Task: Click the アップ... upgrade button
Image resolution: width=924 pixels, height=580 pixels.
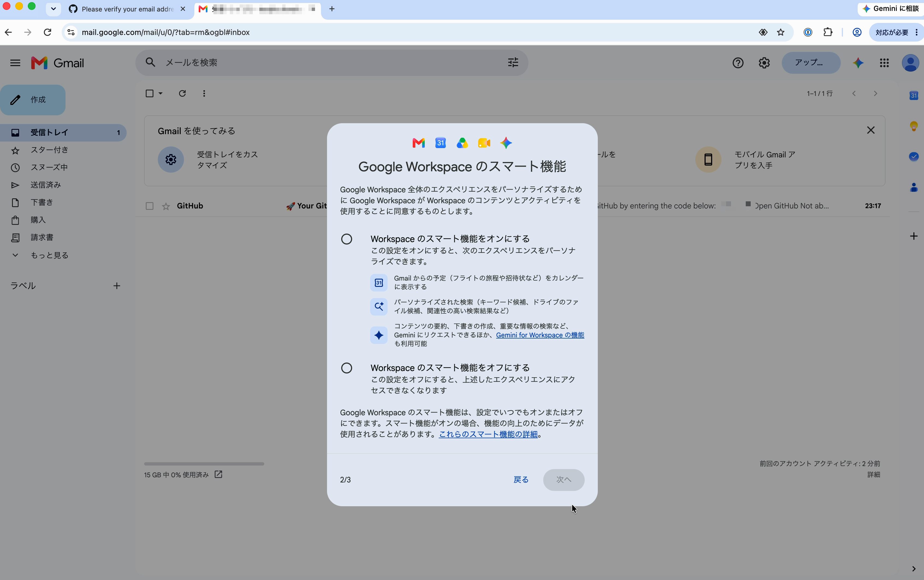Action: (x=811, y=63)
